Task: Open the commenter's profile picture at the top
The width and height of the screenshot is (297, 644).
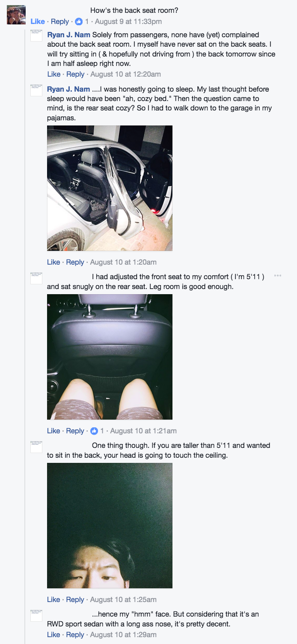Action: 16,15
